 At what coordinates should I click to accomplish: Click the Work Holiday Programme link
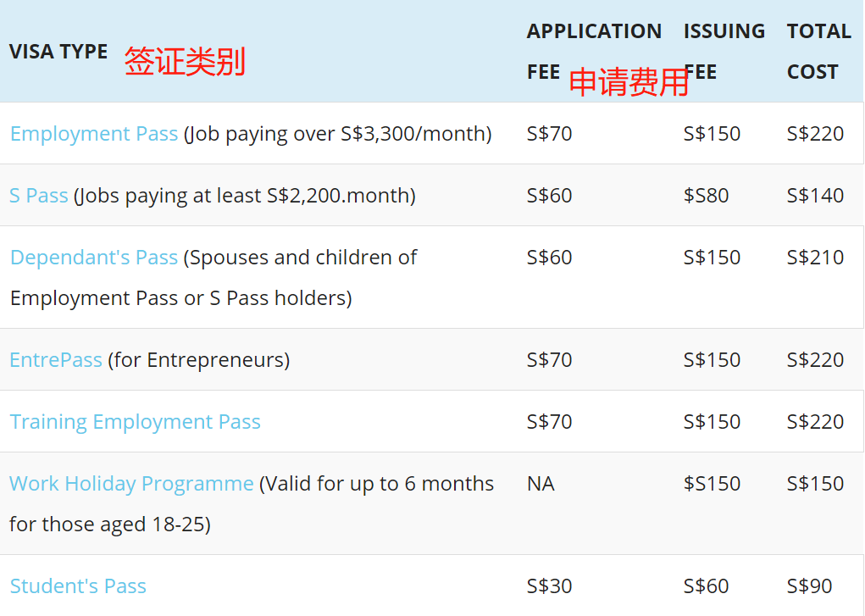131,484
